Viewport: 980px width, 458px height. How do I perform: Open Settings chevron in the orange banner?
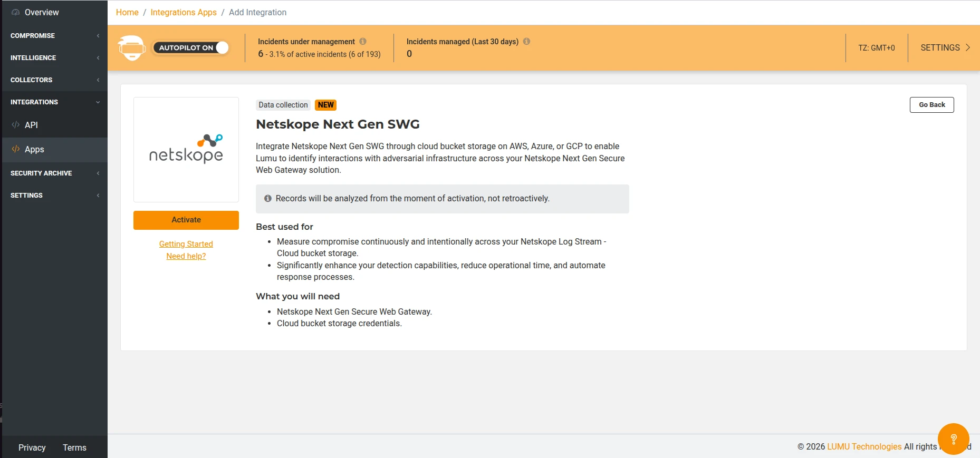point(967,47)
